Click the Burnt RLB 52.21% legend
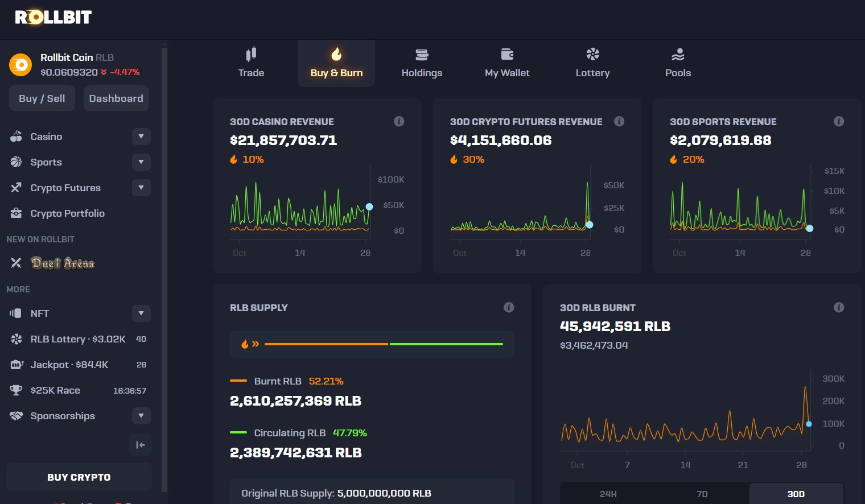Viewport: 865px width, 504px height. (287, 381)
